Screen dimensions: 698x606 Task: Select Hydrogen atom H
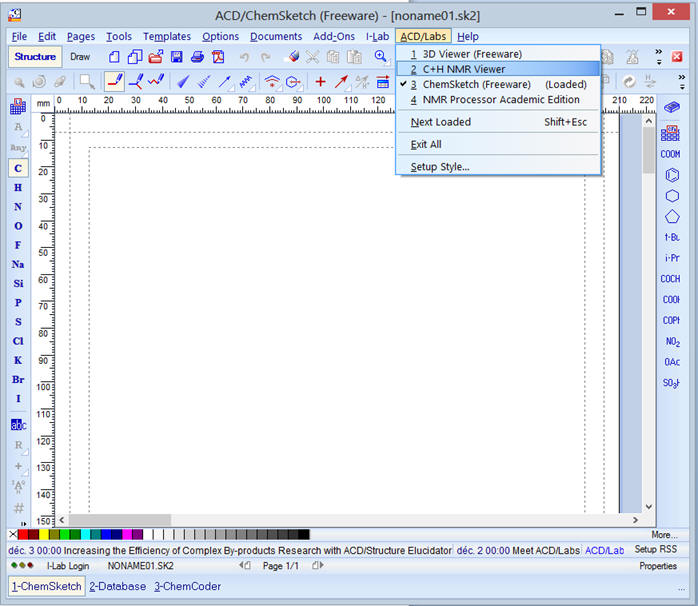click(18, 187)
